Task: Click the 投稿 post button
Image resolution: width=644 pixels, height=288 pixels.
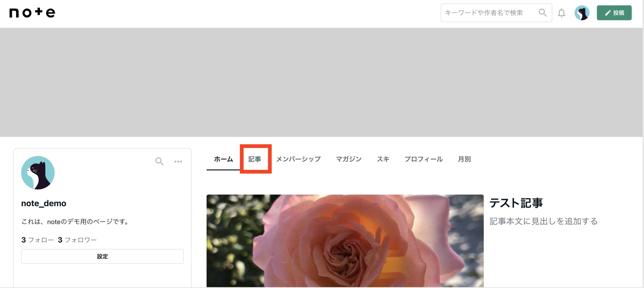Action: [x=614, y=13]
